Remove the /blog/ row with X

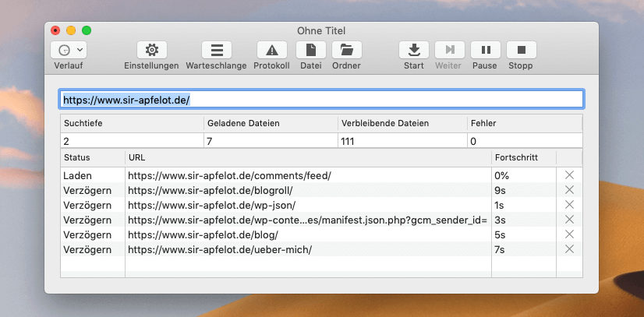(x=569, y=234)
